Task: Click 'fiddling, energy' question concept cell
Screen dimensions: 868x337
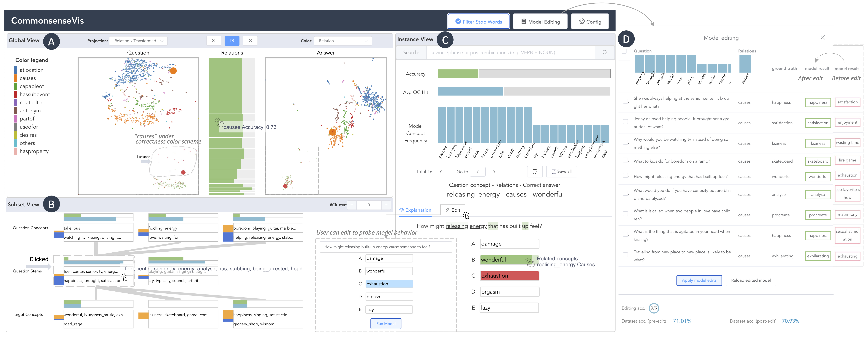Action: point(183,228)
